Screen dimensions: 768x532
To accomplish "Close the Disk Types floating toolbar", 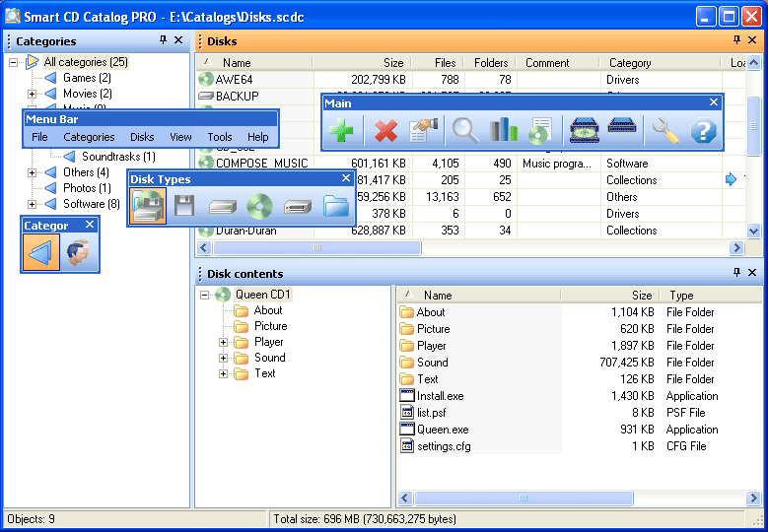I will [x=346, y=178].
